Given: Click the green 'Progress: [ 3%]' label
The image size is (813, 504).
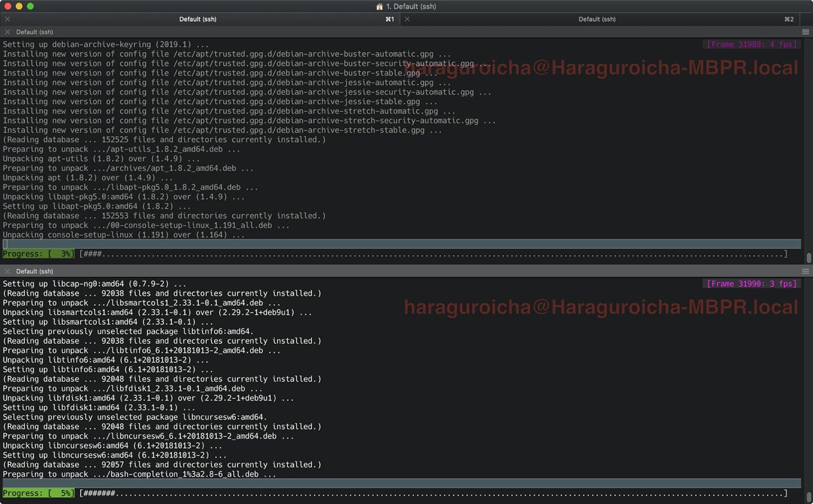Looking at the screenshot, I should coord(38,254).
